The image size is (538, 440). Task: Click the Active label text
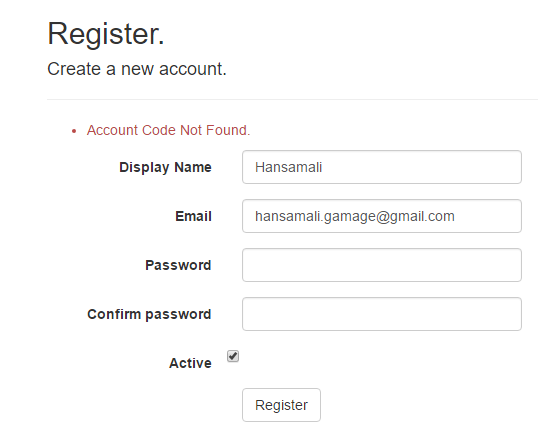[190, 363]
